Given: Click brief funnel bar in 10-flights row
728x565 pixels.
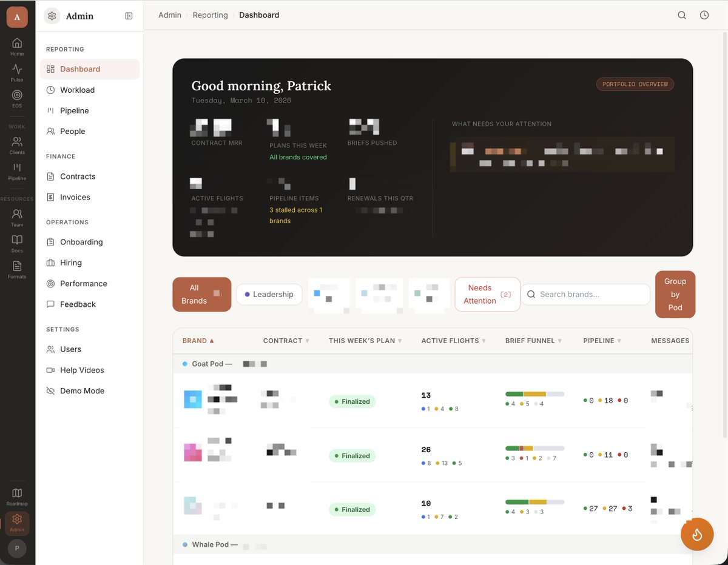Looking at the screenshot, I should coord(534,502).
